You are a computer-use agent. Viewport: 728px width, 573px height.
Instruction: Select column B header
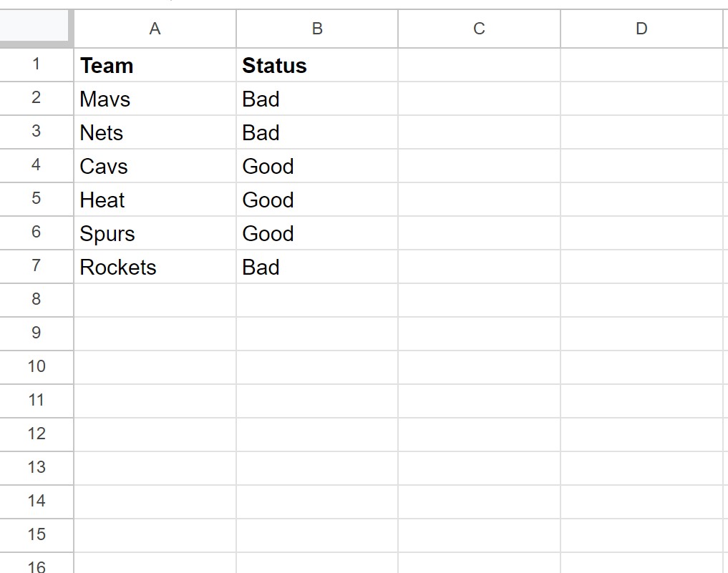[x=317, y=29]
